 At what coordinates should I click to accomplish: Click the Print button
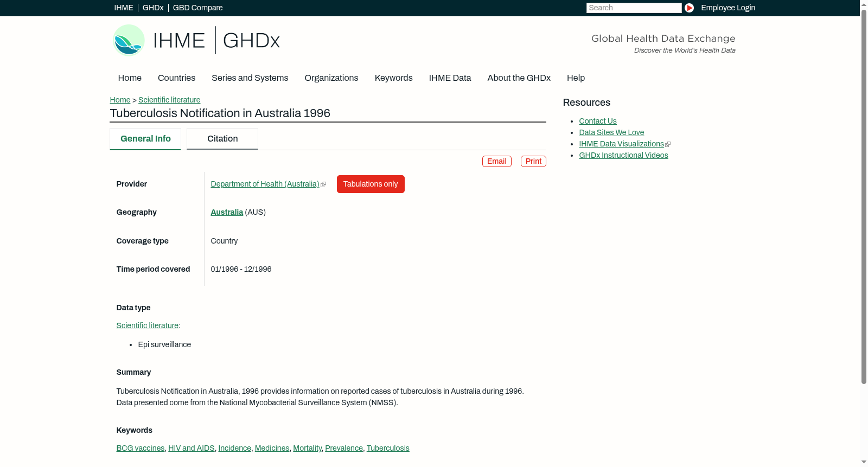[x=533, y=162]
